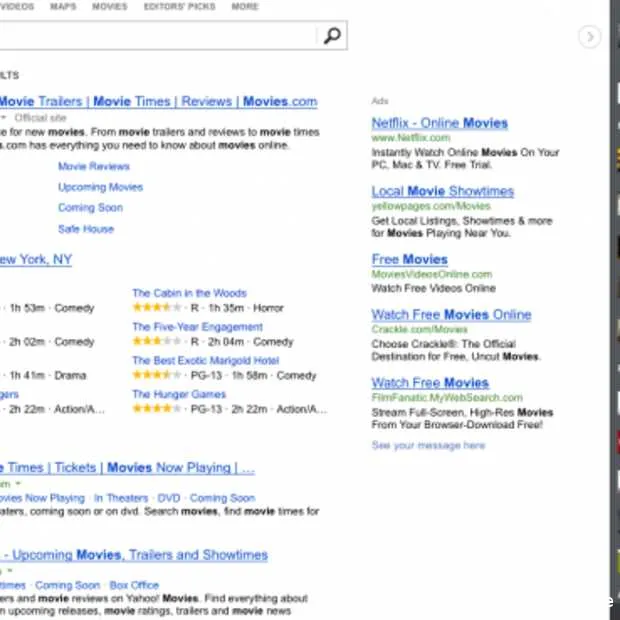Screen dimensions: 620x620
Task: Click the circled right arrow icon
Action: pos(590,37)
